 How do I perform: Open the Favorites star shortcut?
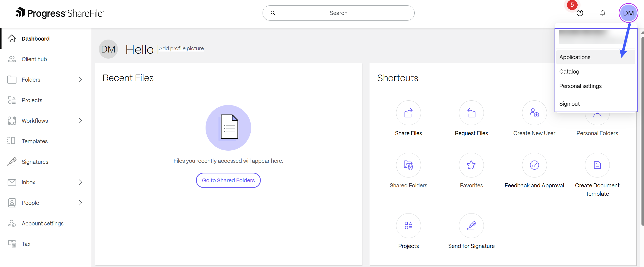471,165
